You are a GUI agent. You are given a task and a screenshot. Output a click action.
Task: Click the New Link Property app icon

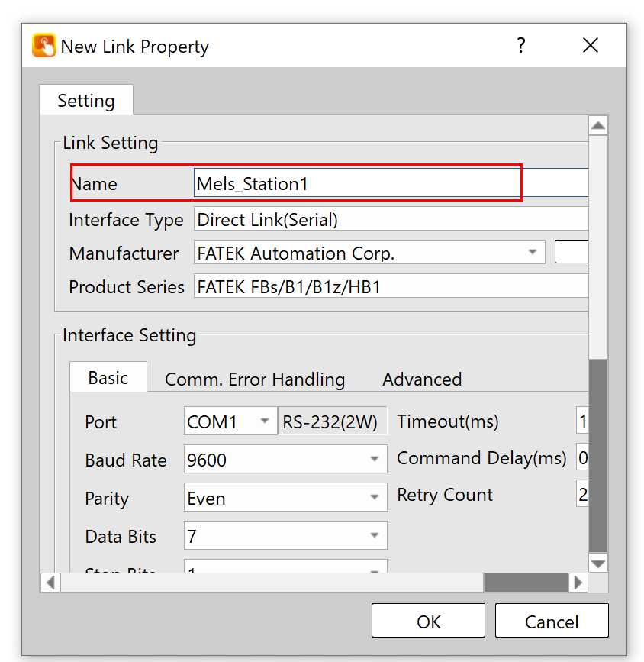[44, 46]
